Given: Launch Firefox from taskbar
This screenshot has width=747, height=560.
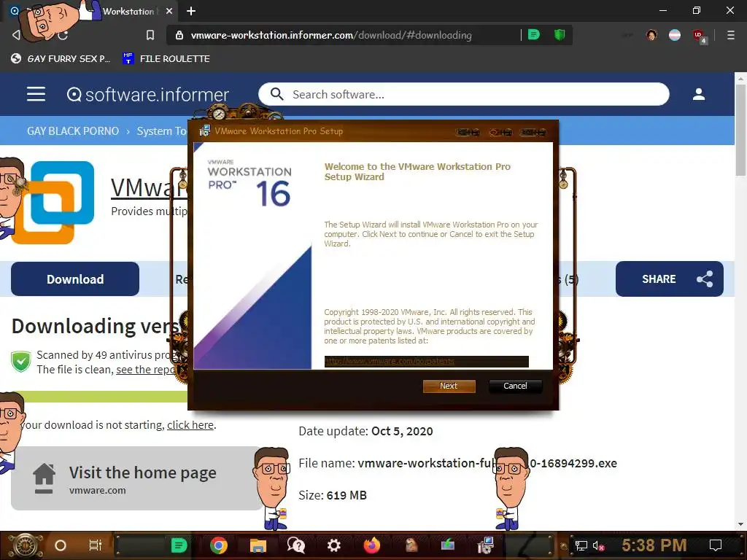Looking at the screenshot, I should [x=371, y=545].
